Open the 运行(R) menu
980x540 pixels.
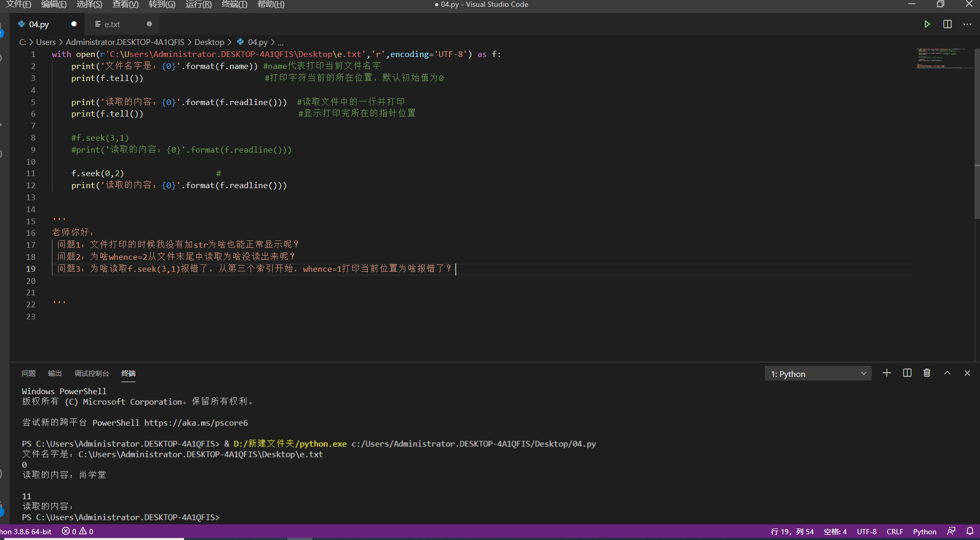[x=199, y=4]
